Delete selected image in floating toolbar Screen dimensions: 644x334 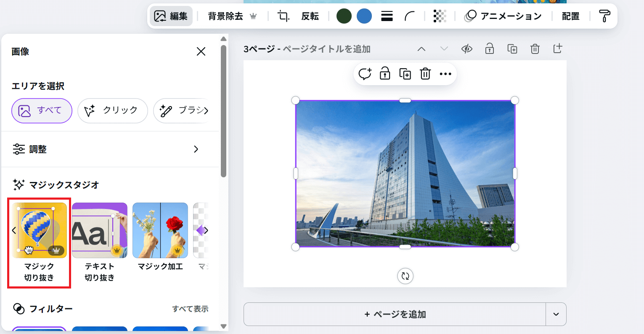point(425,74)
